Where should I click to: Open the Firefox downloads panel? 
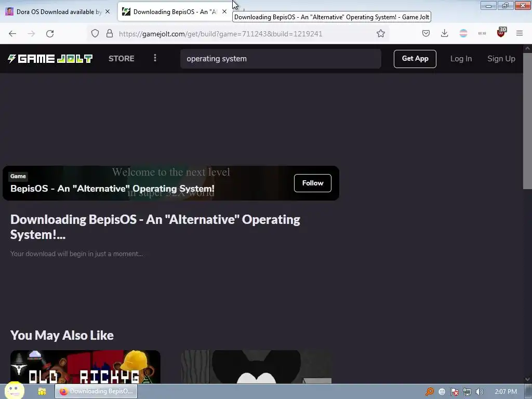pyautogui.click(x=445, y=33)
